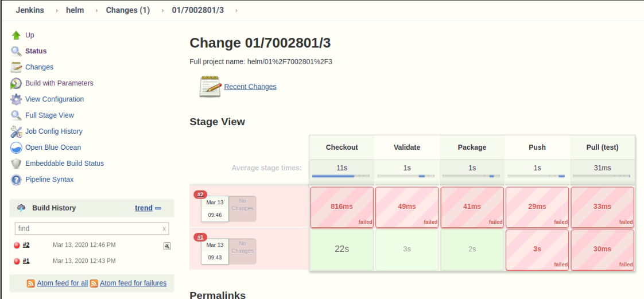Focus the build history find field
644x299 pixels.
tap(92, 228)
